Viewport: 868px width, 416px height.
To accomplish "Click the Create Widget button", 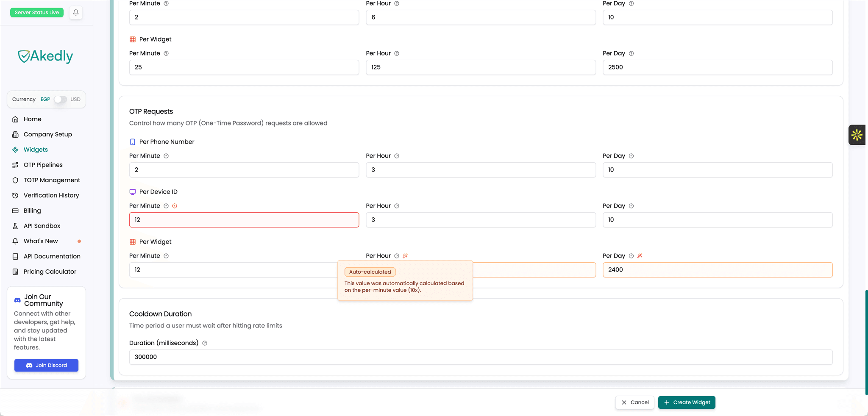I will coord(687,402).
